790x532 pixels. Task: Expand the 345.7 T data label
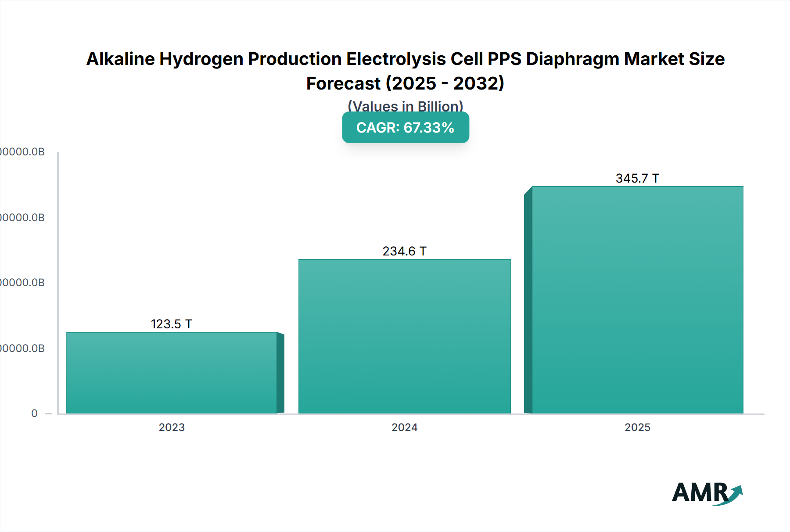coord(637,178)
